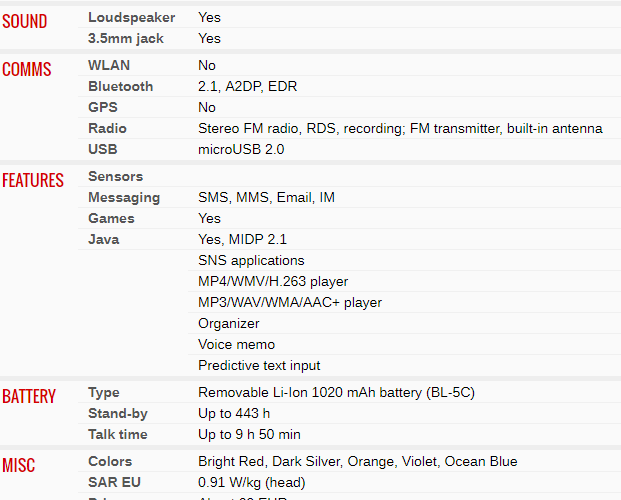Image resolution: width=621 pixels, height=500 pixels.
Task: Open the Messaging glossary link
Action: click(123, 197)
